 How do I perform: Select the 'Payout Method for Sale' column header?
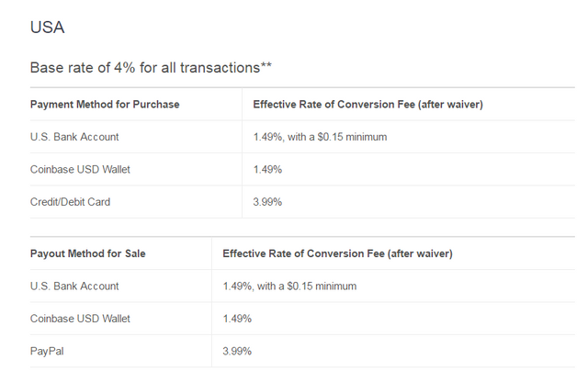(x=88, y=253)
